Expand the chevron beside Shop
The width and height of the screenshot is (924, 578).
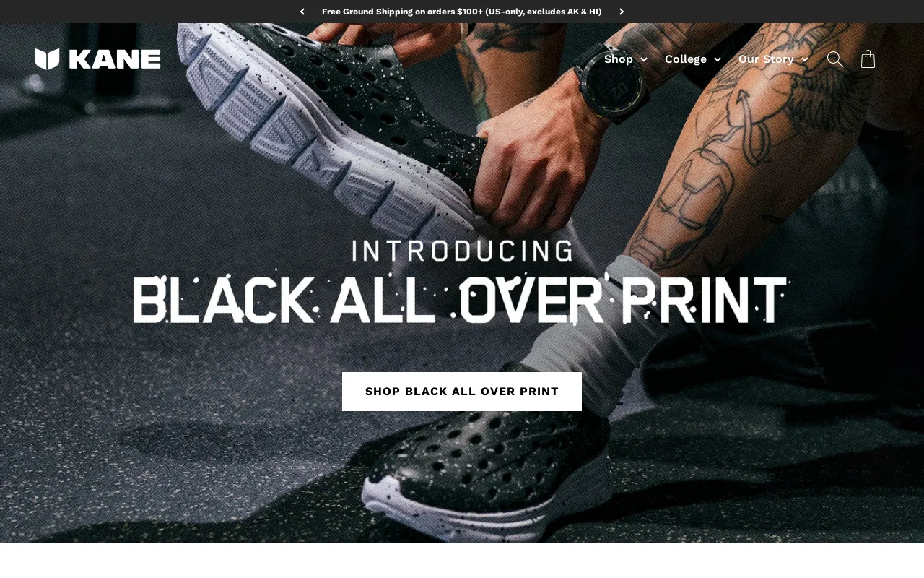[643, 60]
